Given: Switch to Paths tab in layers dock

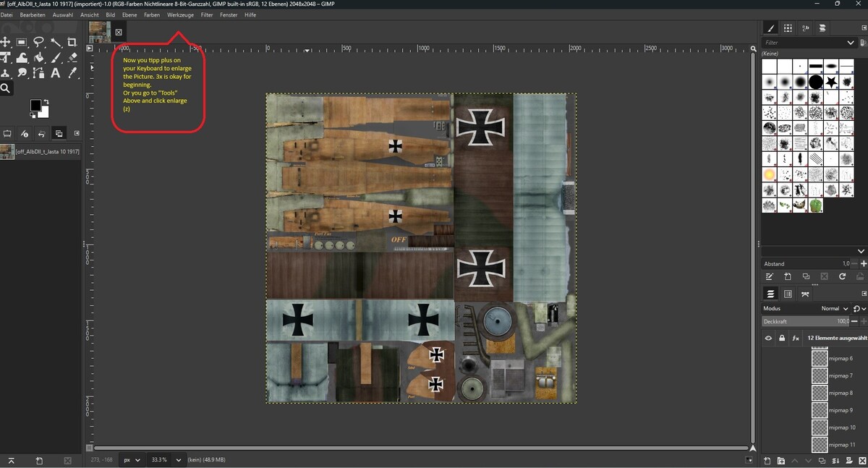Looking at the screenshot, I should pyautogui.click(x=805, y=294).
